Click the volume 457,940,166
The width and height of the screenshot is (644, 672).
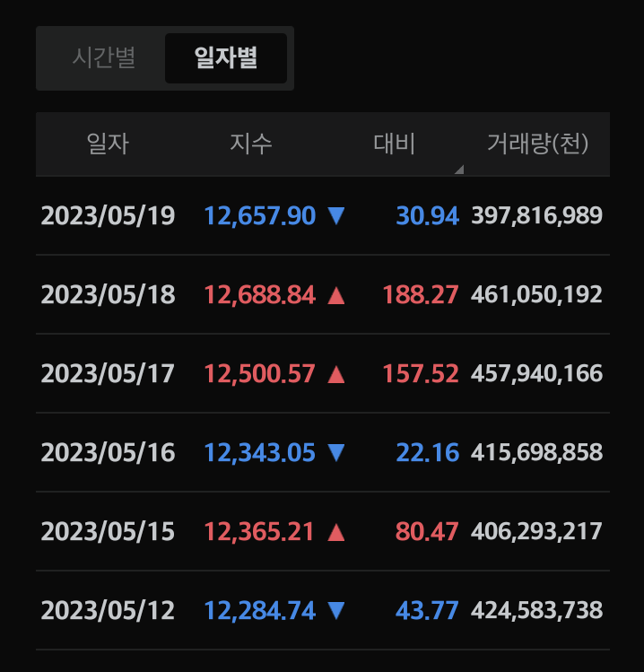(x=537, y=374)
